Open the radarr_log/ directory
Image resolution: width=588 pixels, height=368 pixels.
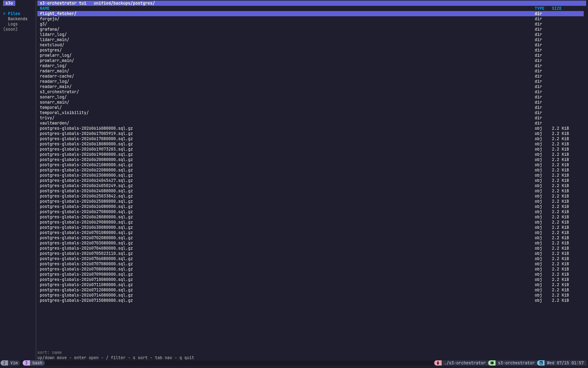[x=310, y=66]
